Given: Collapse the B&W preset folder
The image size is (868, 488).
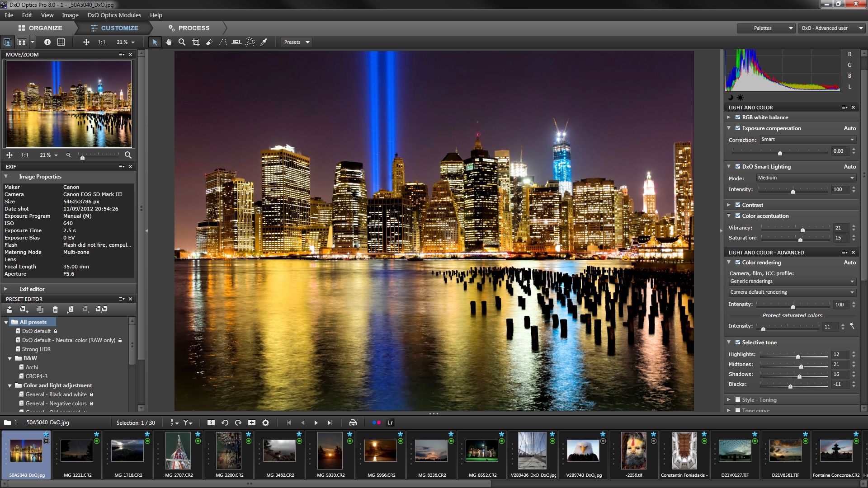Looking at the screenshot, I should 9,359.
